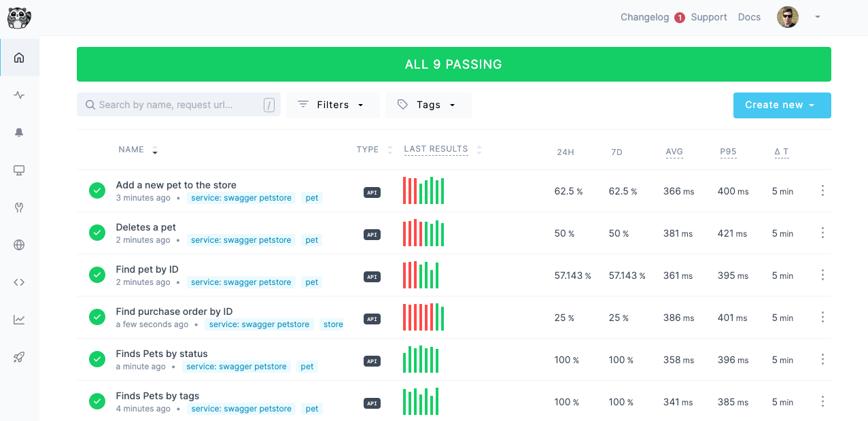Open the panda logo in the top bar
The height and width of the screenshot is (421, 868).
pos(19,18)
